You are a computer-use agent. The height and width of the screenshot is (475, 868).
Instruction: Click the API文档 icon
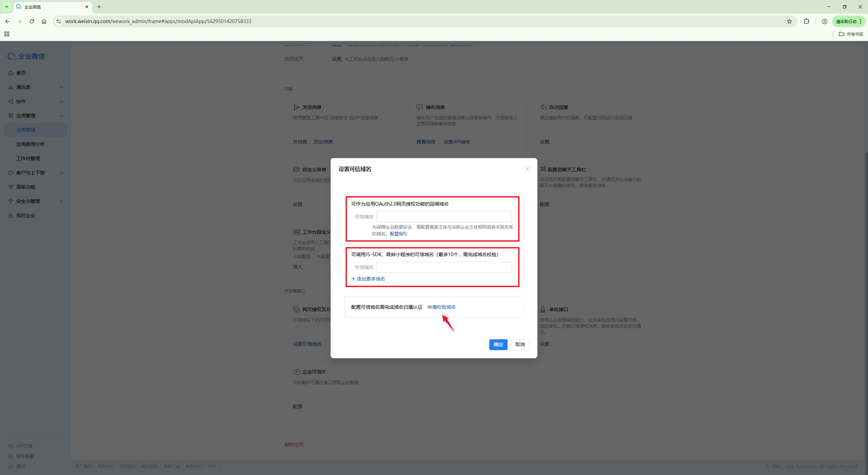click(x=11, y=446)
